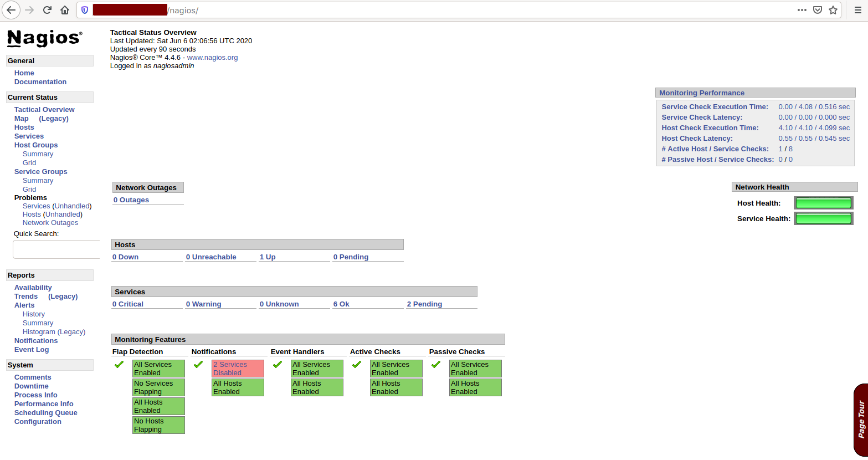The image size is (868, 460).
Task: Click Host Check Latency link
Action: click(x=697, y=139)
